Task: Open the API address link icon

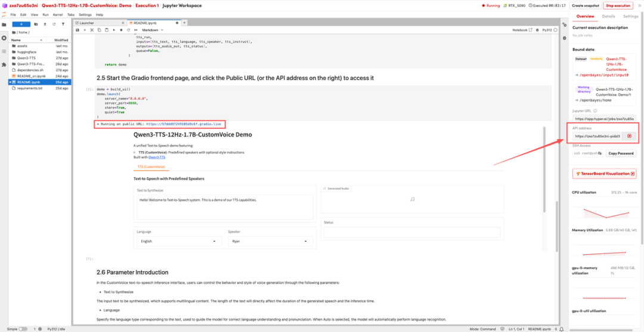Action: 629,136
